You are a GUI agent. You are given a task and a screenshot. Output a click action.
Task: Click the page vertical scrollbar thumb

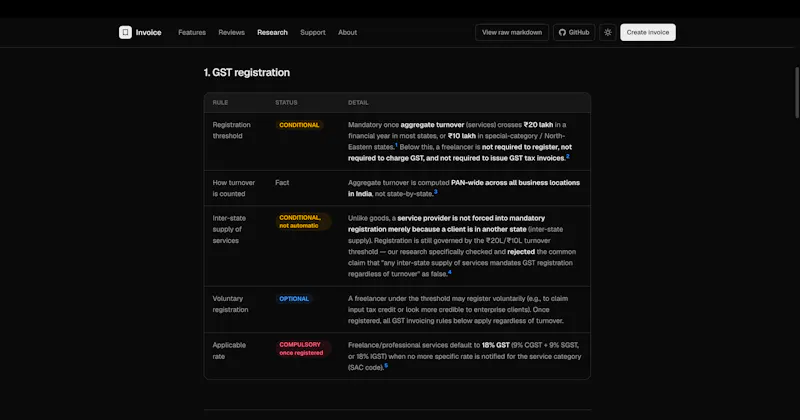click(x=797, y=93)
